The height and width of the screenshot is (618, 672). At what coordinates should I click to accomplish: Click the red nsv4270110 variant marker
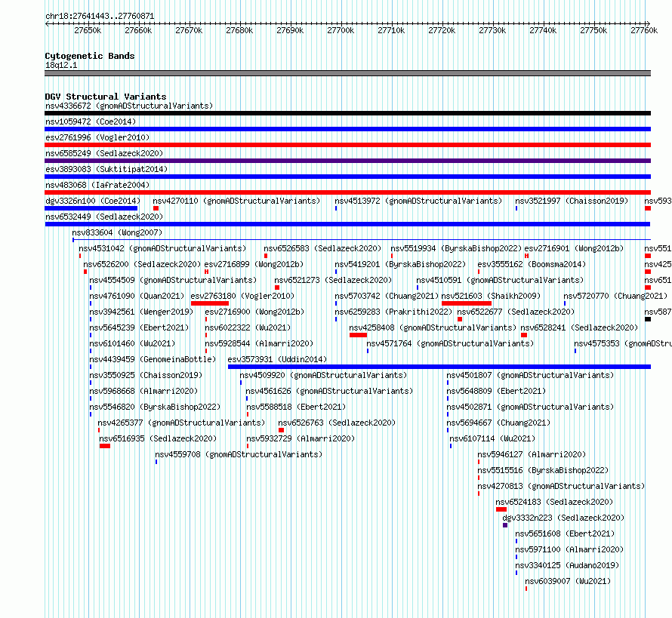point(156,208)
